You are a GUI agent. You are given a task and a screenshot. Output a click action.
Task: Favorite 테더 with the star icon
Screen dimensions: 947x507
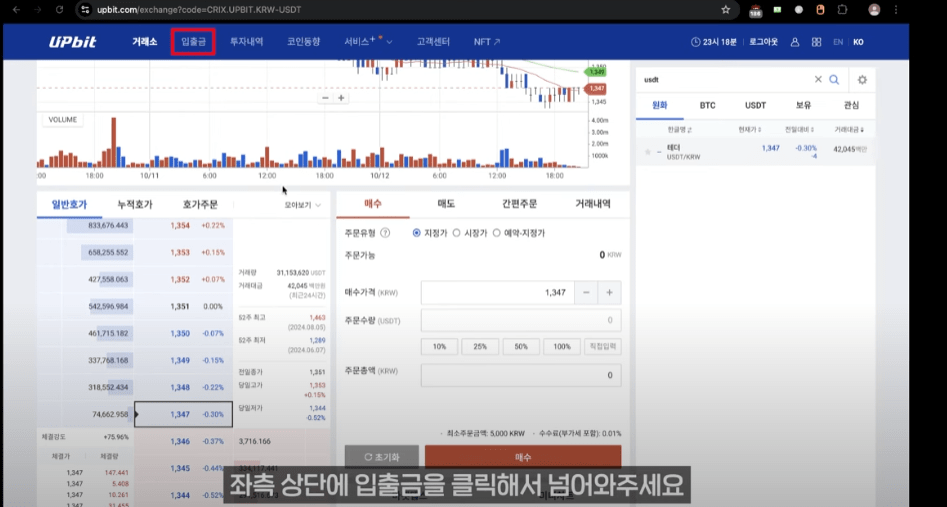coord(647,152)
